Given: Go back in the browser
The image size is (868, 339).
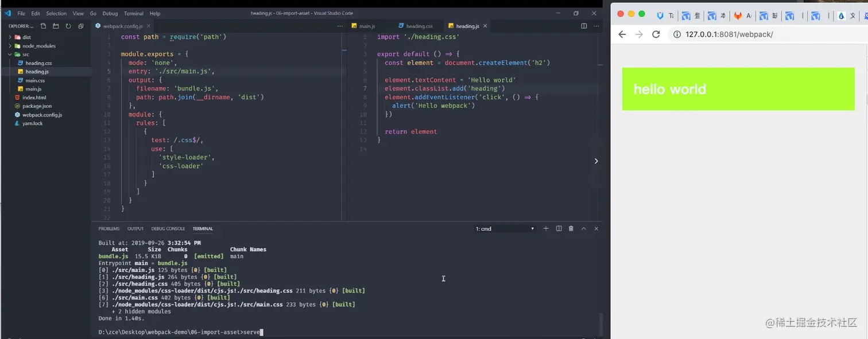Looking at the screenshot, I should click(622, 34).
